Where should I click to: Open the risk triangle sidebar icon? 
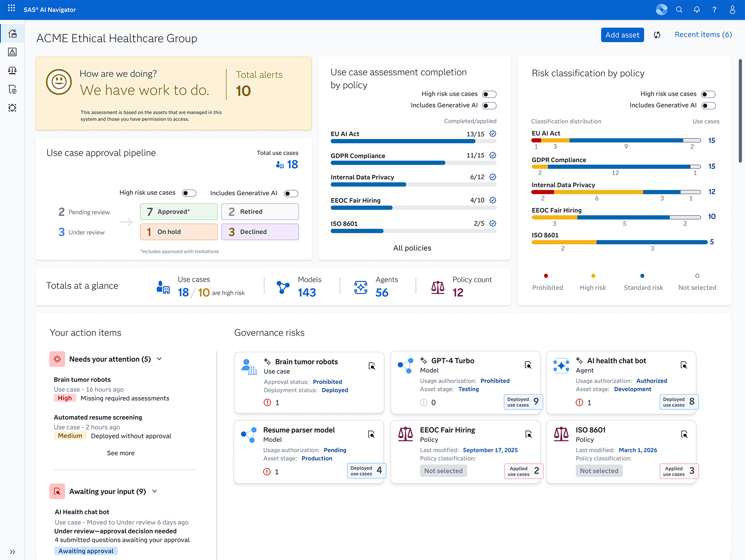click(12, 52)
